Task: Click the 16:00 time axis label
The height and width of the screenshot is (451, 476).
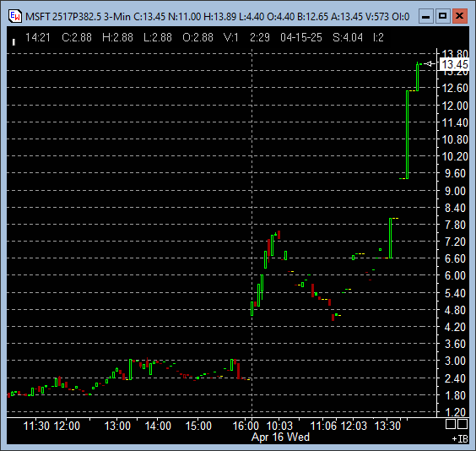Action: point(246,426)
